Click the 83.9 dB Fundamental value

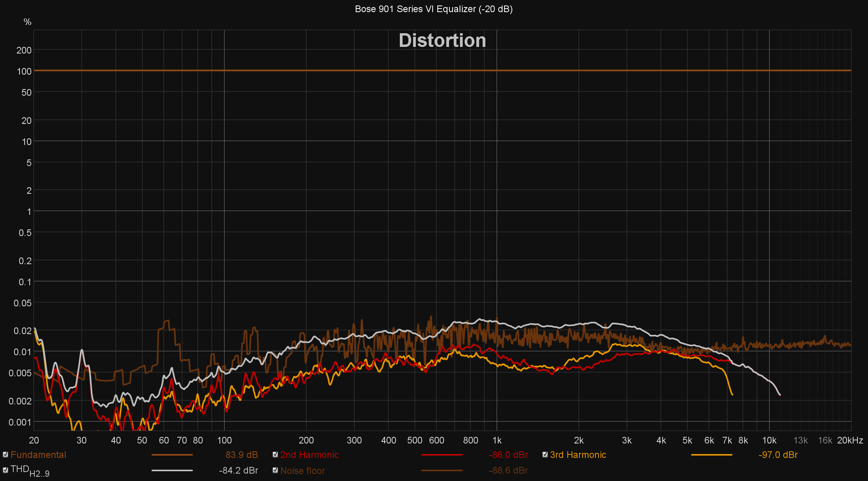[x=242, y=455]
